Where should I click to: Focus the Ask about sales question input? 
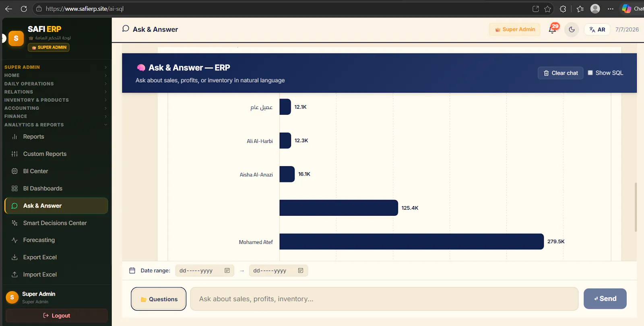tap(384, 299)
